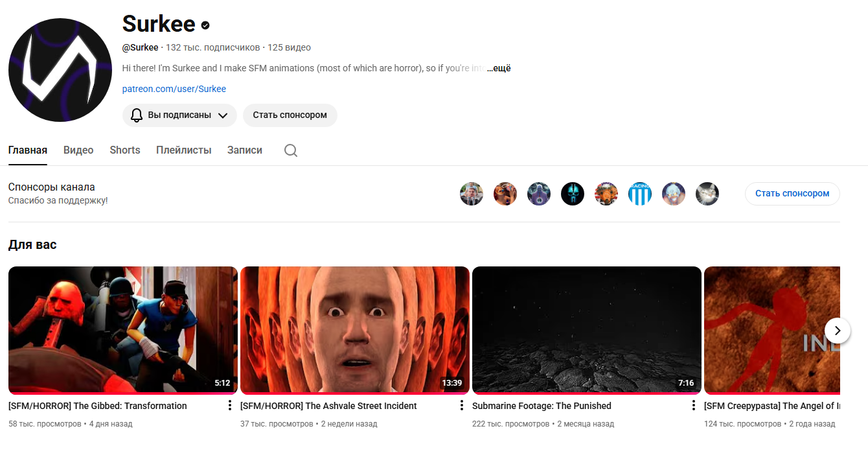The height and width of the screenshot is (457, 868).
Task: Expand the 'Вы подписаны' subscription dropdown chevron
Action: pos(223,115)
